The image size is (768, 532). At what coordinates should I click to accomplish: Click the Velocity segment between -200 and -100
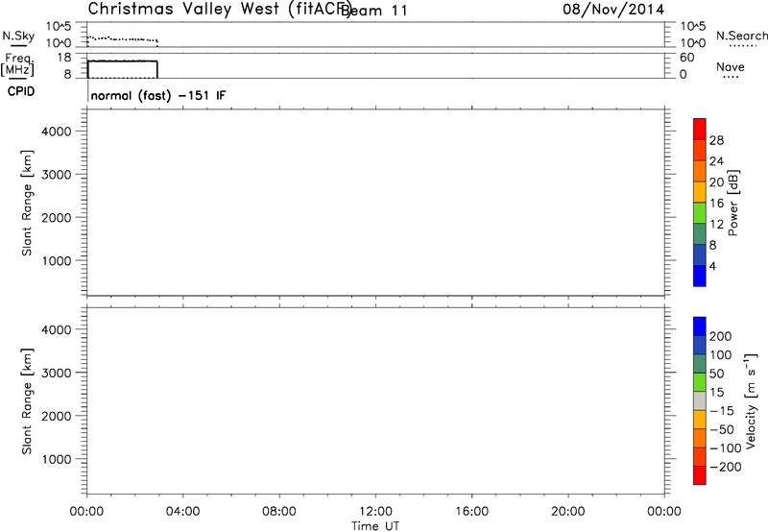(x=700, y=457)
